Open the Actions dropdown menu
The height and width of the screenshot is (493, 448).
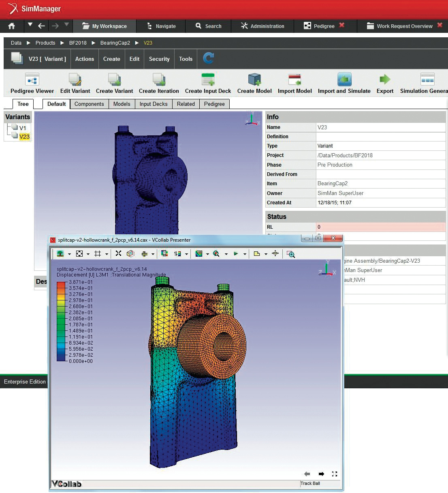tap(84, 59)
